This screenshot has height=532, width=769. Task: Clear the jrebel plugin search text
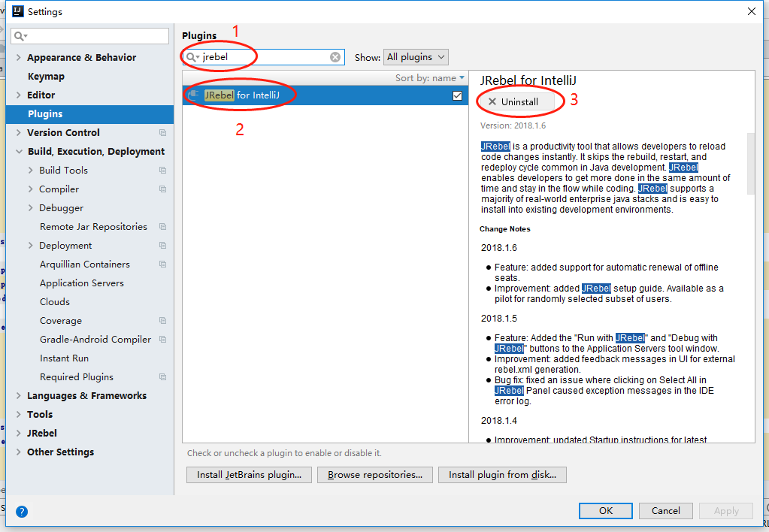tap(335, 57)
